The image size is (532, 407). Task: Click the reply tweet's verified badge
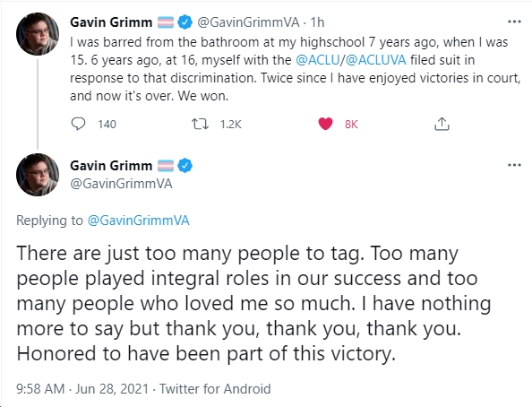tap(184, 166)
